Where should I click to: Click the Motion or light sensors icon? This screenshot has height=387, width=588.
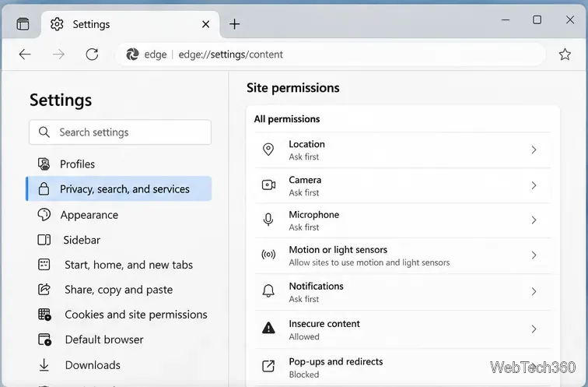(x=268, y=255)
